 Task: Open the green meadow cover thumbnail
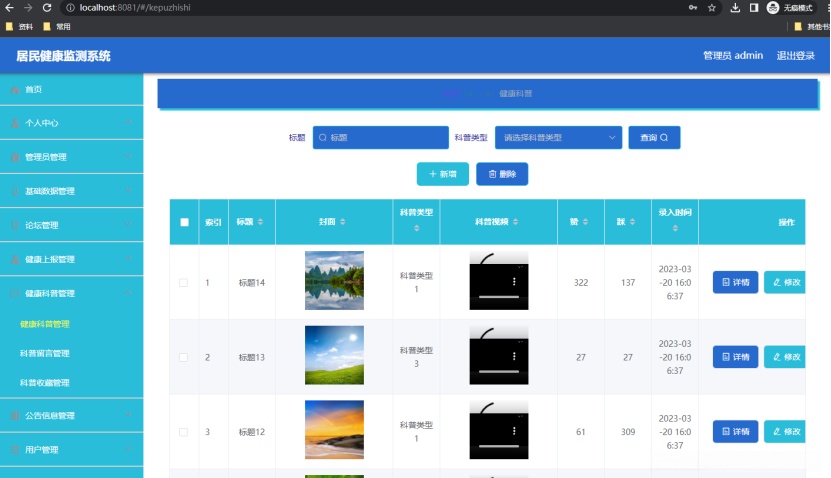pyautogui.click(x=334, y=355)
